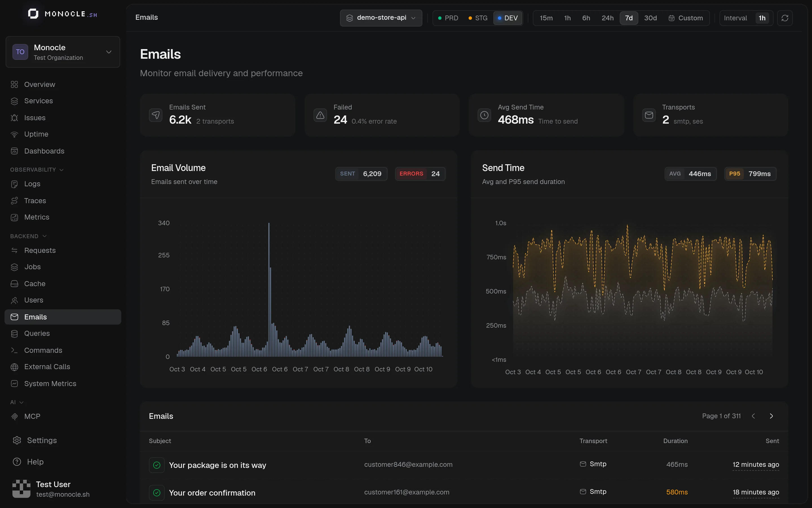Click the MCP icon in sidebar

point(14,417)
